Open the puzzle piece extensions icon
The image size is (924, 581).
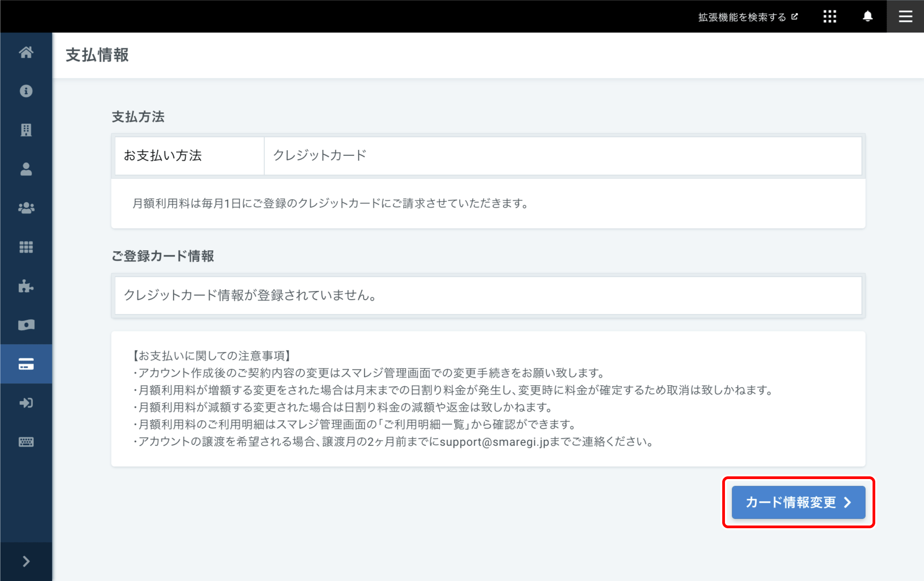point(26,286)
